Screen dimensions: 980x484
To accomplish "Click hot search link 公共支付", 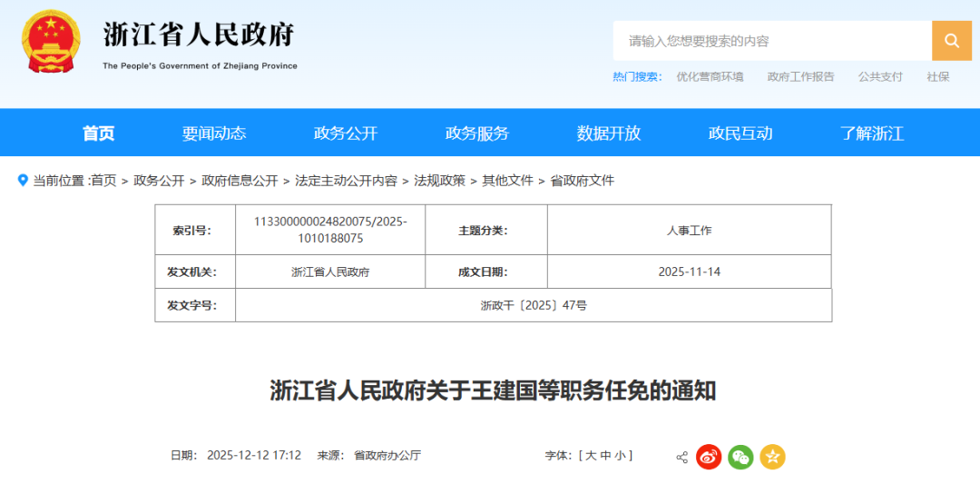I will (x=880, y=77).
